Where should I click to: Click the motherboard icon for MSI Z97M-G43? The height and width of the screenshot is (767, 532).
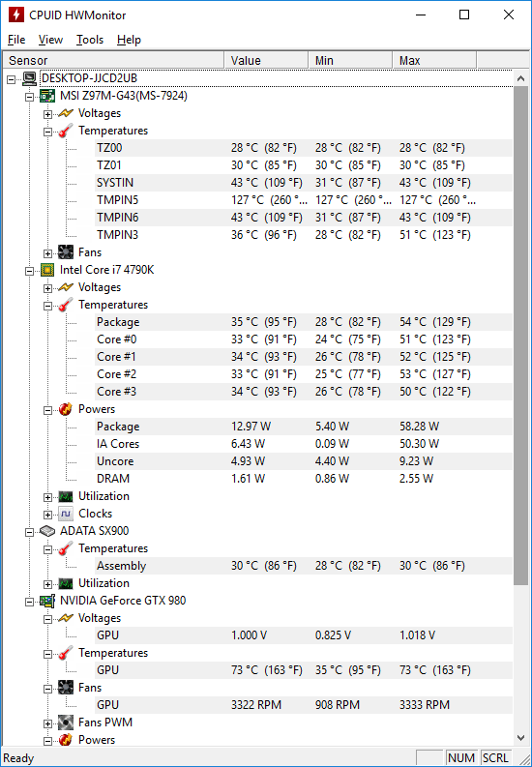47,96
